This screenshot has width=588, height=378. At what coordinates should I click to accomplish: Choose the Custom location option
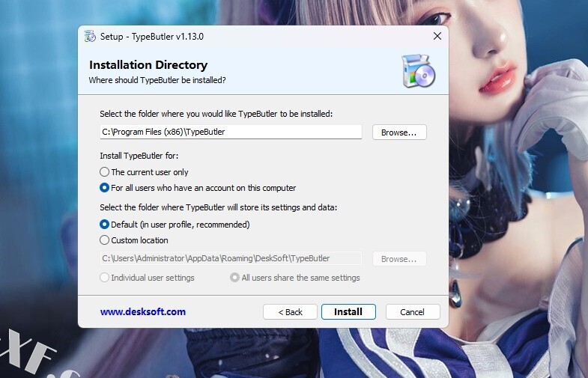coord(134,240)
